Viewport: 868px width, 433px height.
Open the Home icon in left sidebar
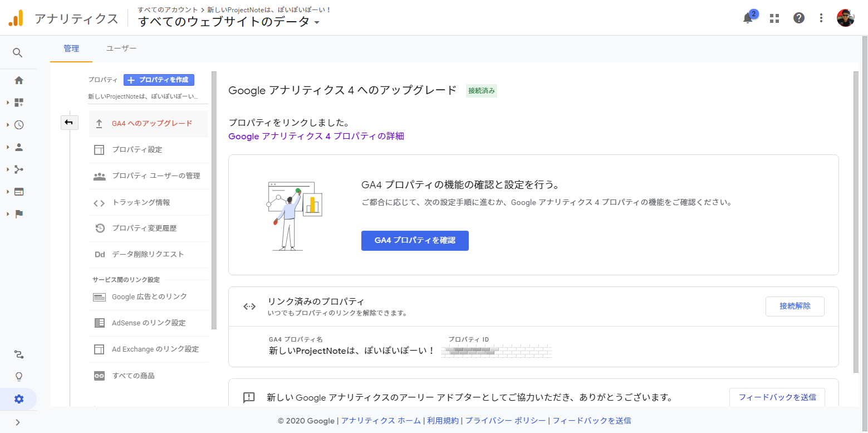pyautogui.click(x=19, y=80)
